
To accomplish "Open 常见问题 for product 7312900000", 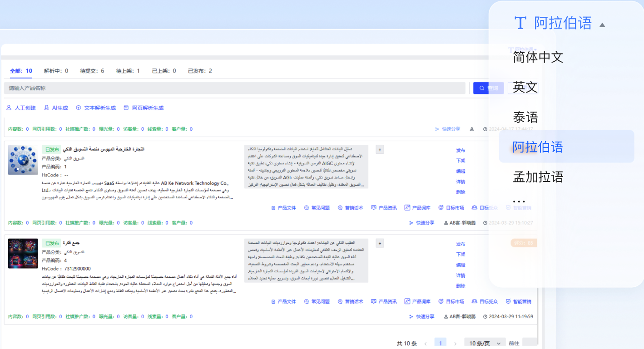I will (x=317, y=301).
